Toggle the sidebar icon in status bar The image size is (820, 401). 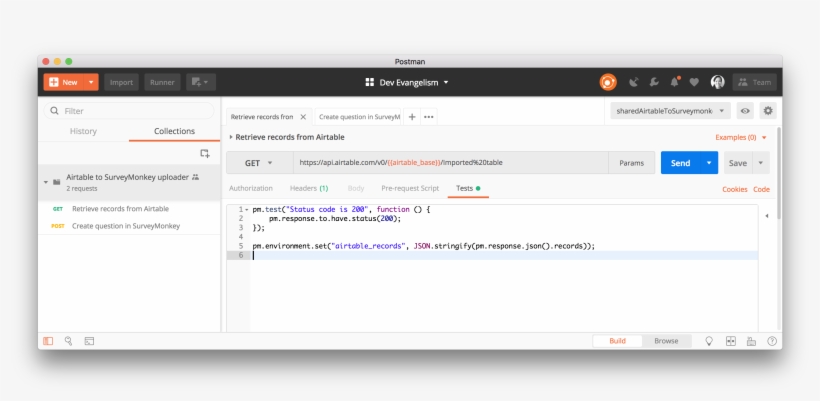coord(48,341)
